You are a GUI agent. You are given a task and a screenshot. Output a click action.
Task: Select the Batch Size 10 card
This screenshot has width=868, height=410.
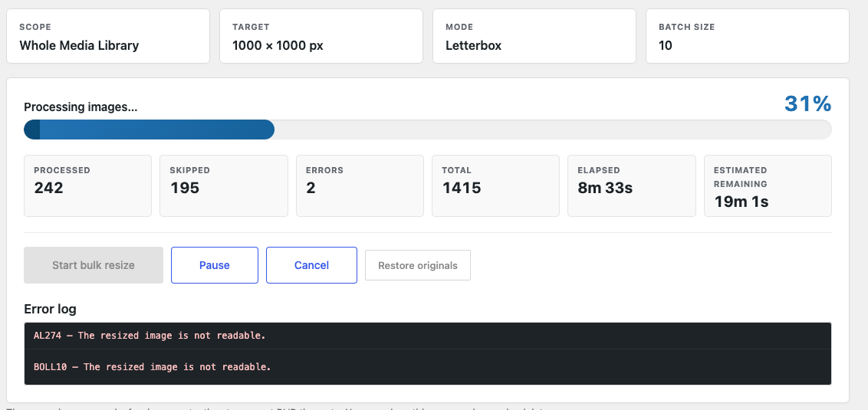pos(748,36)
